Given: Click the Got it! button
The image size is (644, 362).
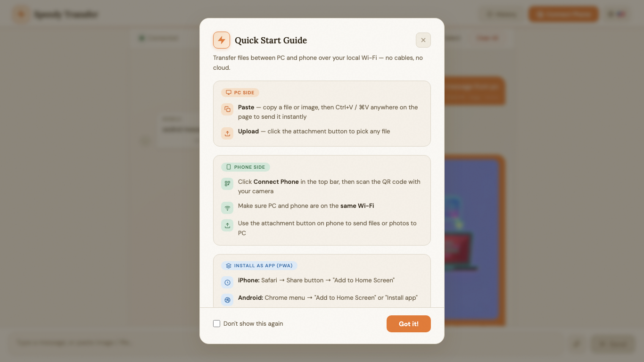Looking at the screenshot, I should pyautogui.click(x=409, y=324).
